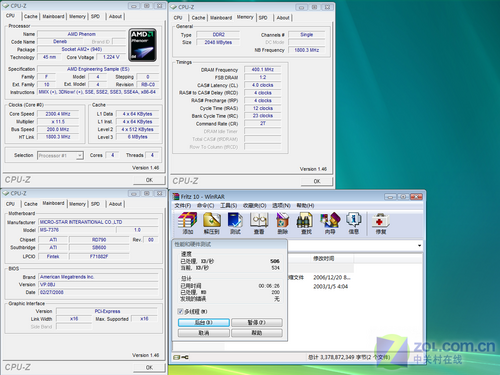This screenshot has height=375, width=500.
Task: Open the SPD tab in top-left CPU-Z window
Action: 95,16
